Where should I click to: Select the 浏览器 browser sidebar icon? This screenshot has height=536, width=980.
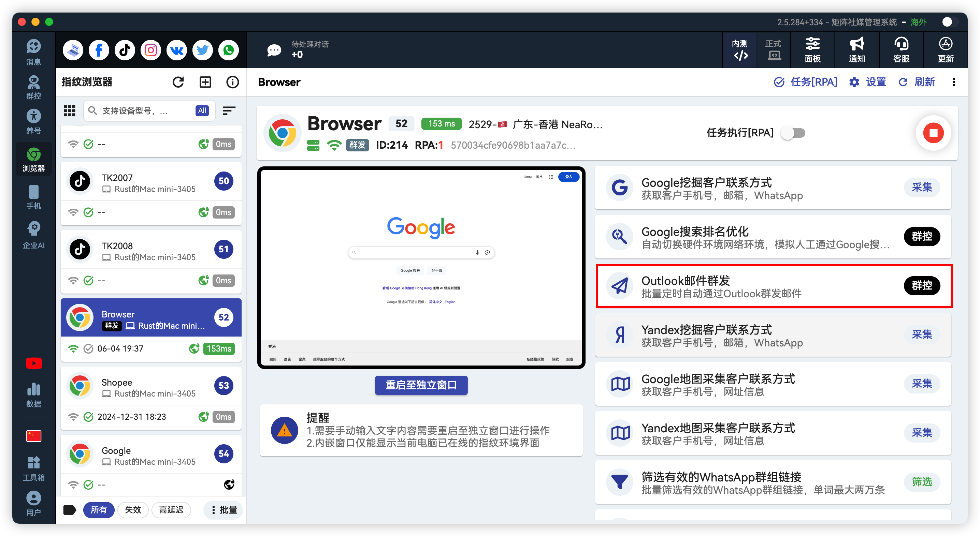tap(33, 159)
